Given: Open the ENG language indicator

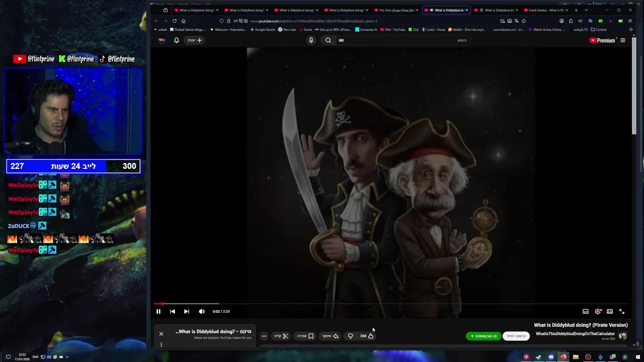Looking at the screenshot, I should (x=35, y=357).
